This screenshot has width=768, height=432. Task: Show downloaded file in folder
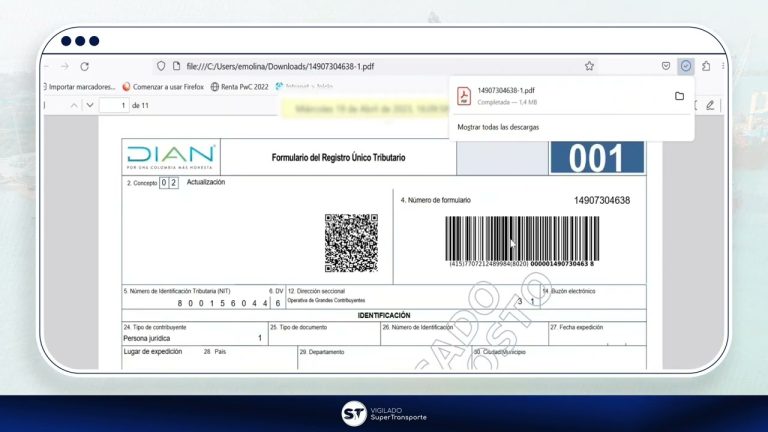(x=679, y=96)
